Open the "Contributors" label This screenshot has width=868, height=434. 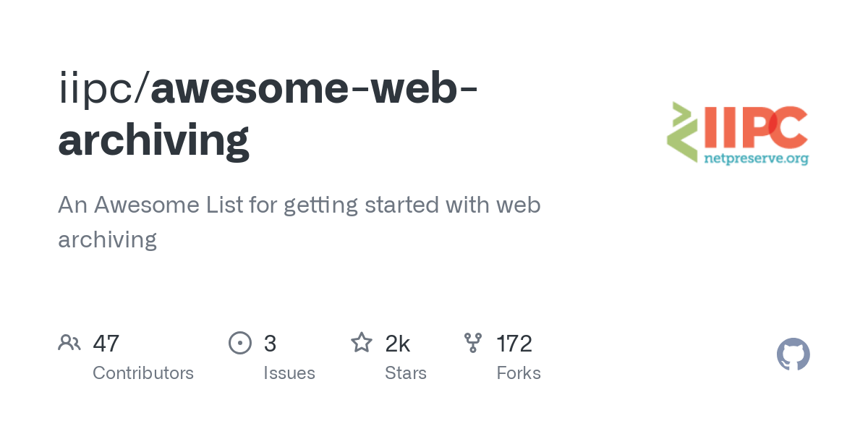pos(143,373)
